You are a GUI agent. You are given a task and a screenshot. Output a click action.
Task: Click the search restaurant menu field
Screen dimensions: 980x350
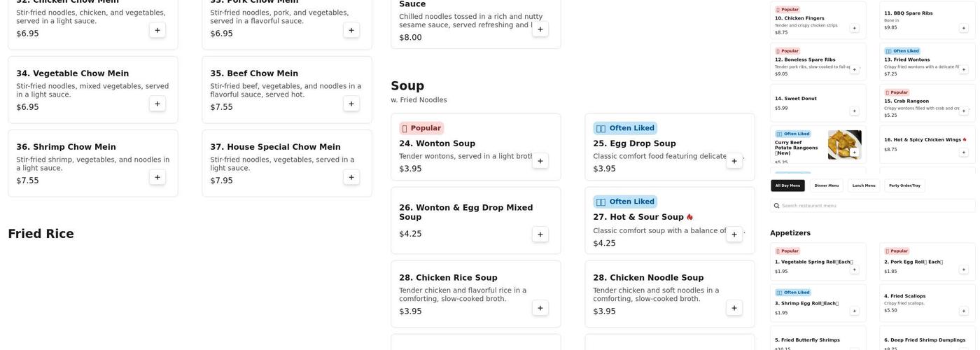[x=875, y=206]
